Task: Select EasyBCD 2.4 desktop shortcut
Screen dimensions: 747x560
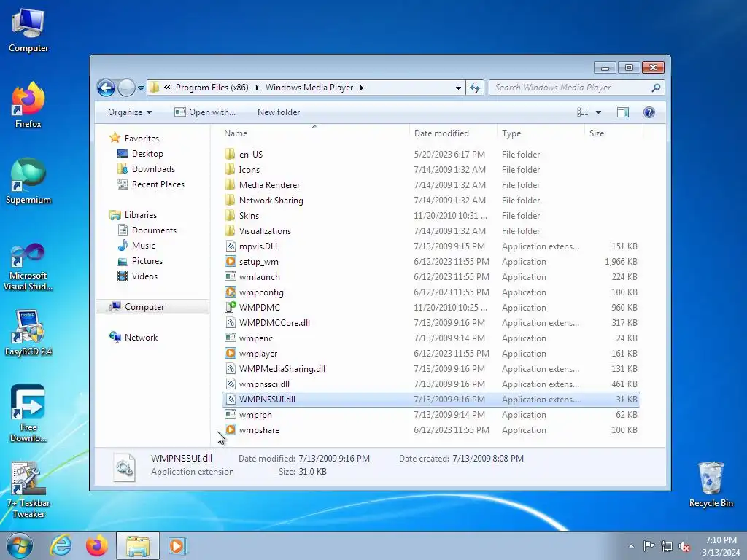Action: tap(28, 332)
